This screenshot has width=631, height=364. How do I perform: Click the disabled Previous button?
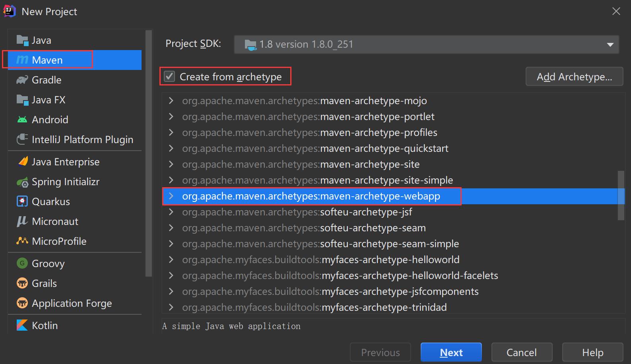[381, 352]
